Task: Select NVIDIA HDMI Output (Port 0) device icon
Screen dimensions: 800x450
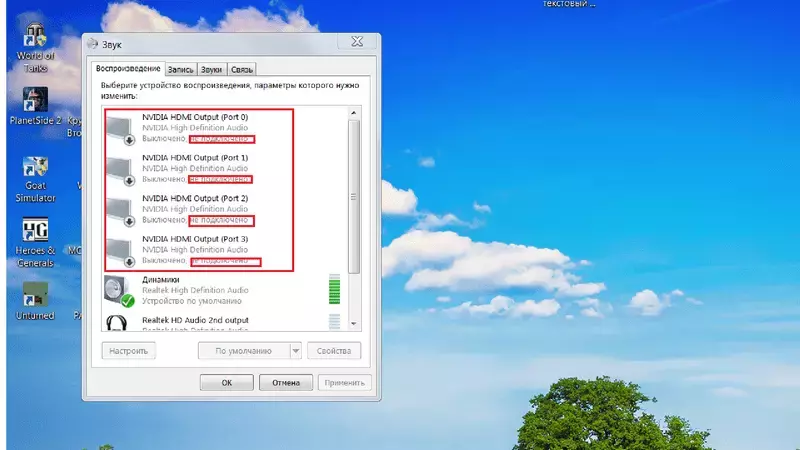Action: (120, 130)
